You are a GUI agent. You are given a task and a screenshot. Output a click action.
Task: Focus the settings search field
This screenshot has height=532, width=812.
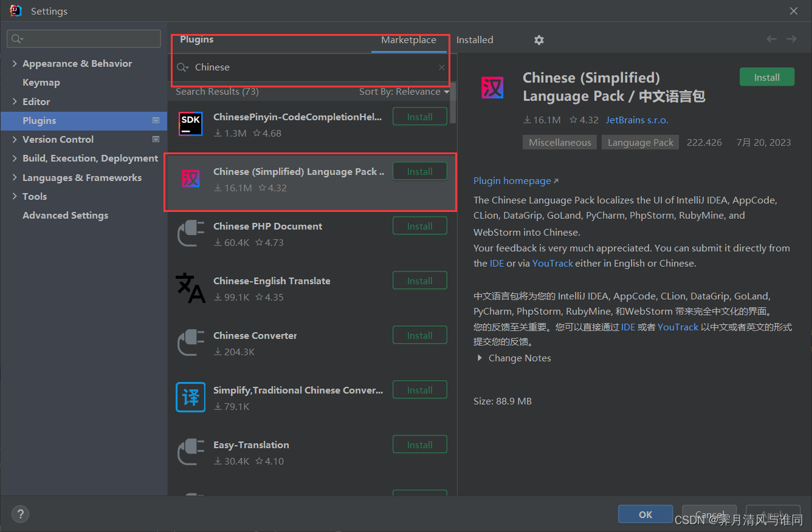pos(84,39)
